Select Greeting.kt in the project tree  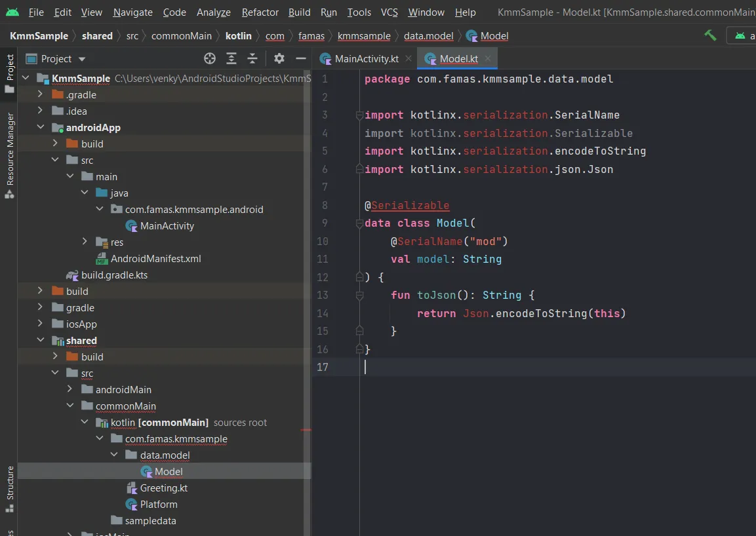(x=163, y=488)
